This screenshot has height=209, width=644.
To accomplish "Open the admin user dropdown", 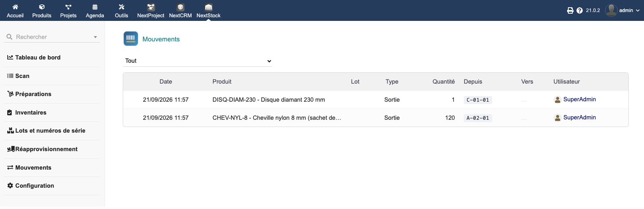I will tap(623, 10).
